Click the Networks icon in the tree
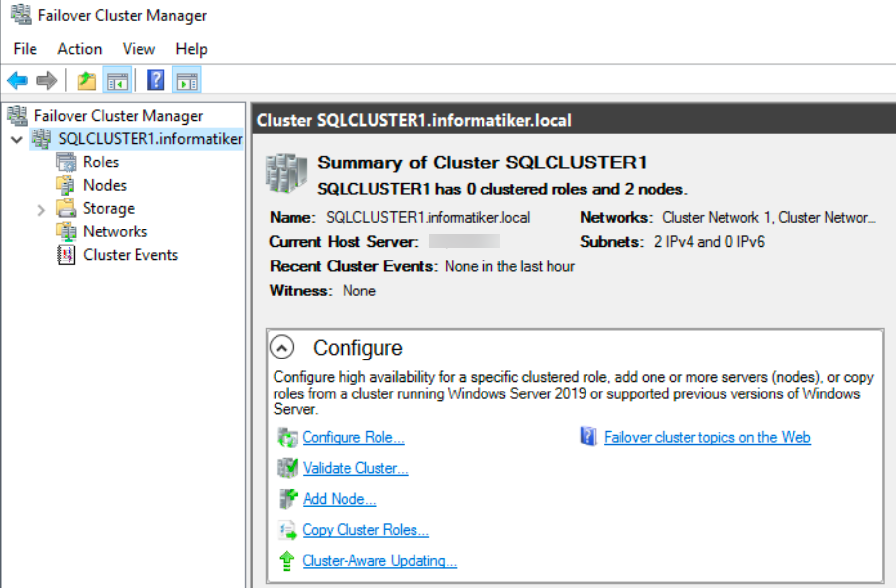 click(x=66, y=231)
